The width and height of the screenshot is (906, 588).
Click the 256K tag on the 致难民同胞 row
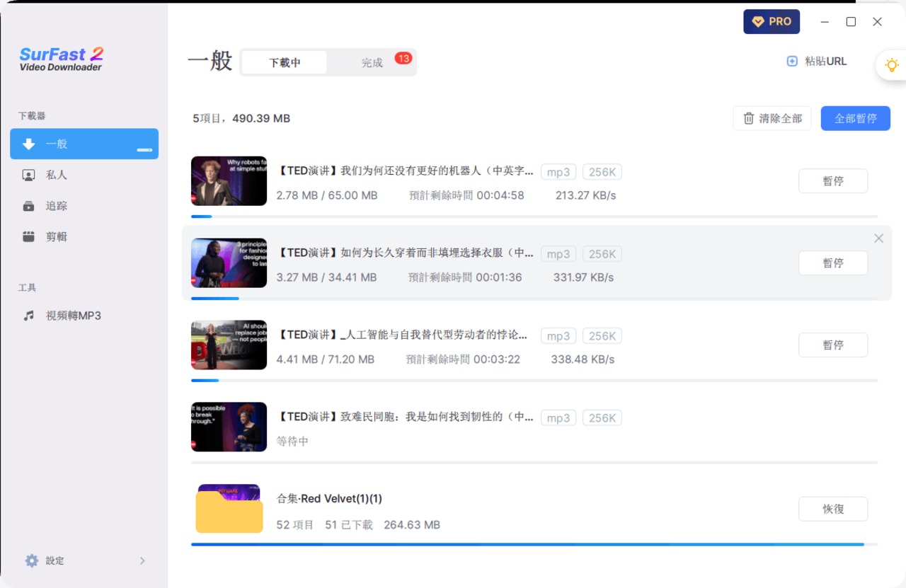[602, 418]
